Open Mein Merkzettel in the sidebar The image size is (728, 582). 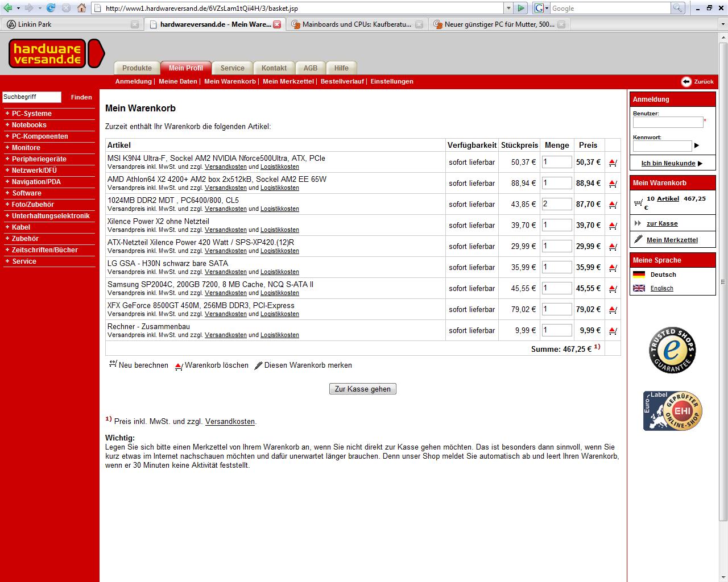pyautogui.click(x=672, y=240)
